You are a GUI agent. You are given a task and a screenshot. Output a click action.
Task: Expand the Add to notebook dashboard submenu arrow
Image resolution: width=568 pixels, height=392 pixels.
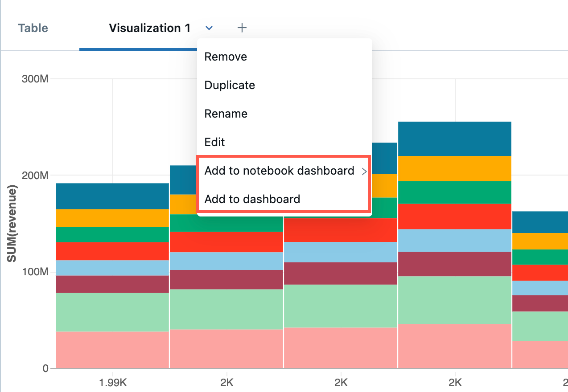tap(364, 171)
